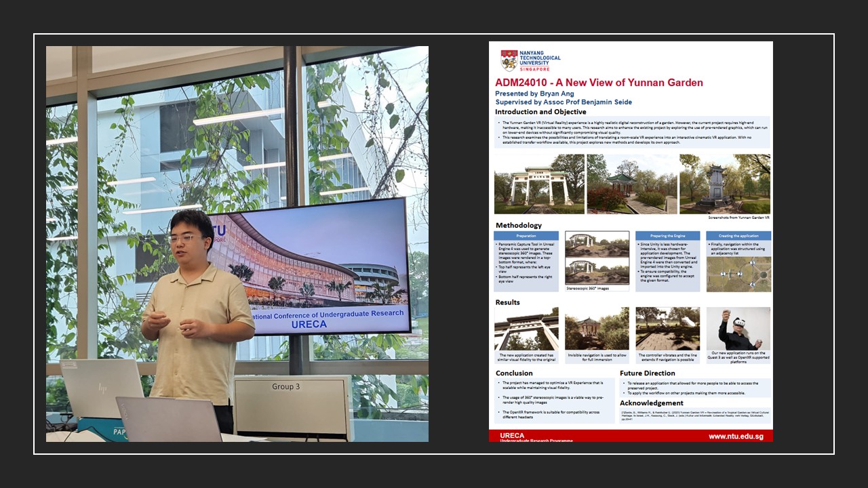The image size is (868, 488).
Task: Select the 'Results' heading
Action: [x=508, y=302]
